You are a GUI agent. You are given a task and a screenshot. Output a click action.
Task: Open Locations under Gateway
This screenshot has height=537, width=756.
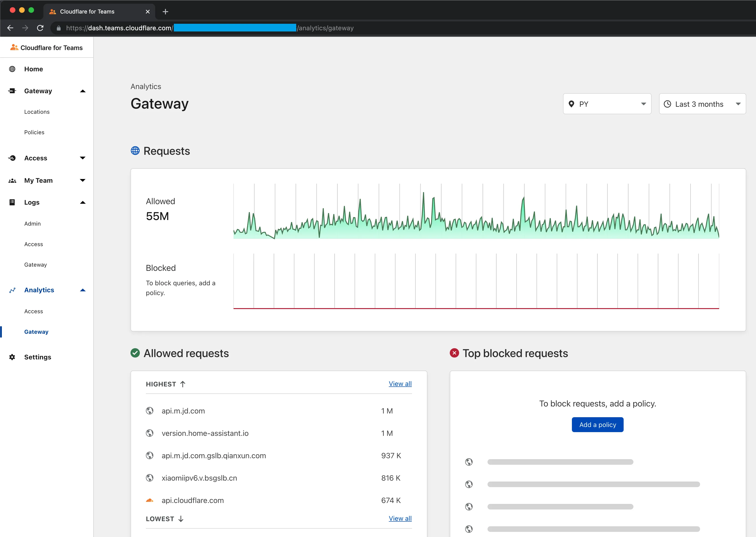click(37, 112)
